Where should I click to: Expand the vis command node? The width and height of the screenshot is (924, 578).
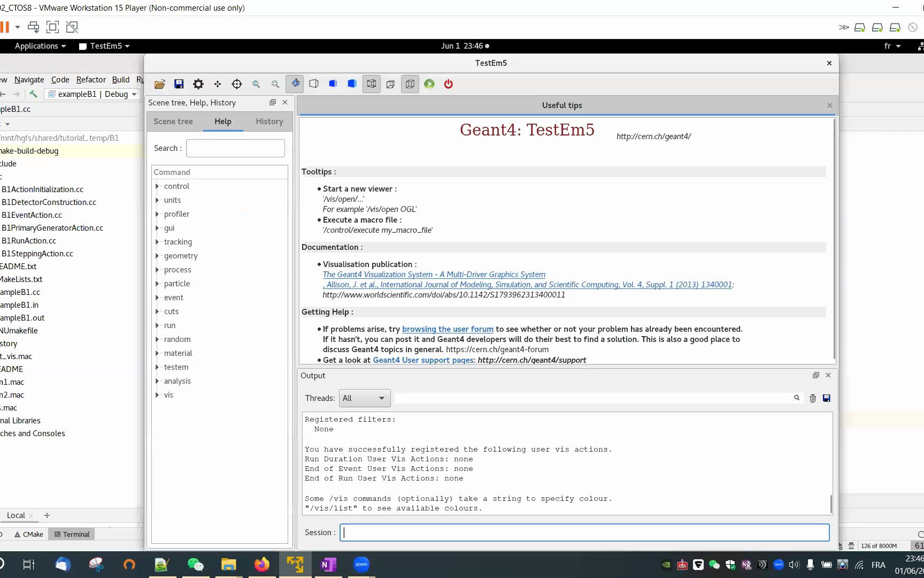(x=157, y=395)
